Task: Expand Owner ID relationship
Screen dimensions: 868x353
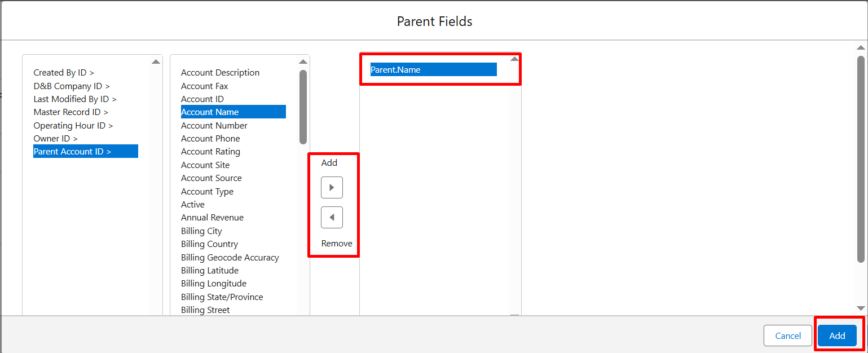Action: click(x=55, y=139)
